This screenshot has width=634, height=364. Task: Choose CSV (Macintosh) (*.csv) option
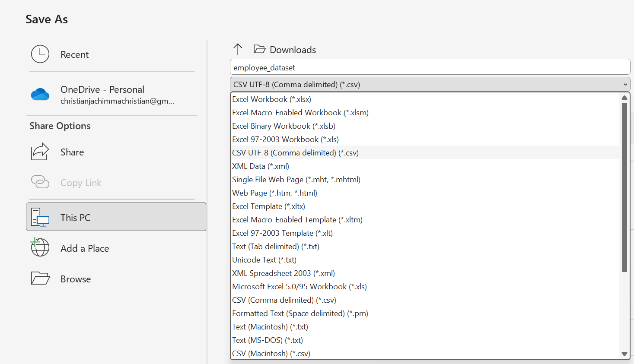tap(271, 354)
